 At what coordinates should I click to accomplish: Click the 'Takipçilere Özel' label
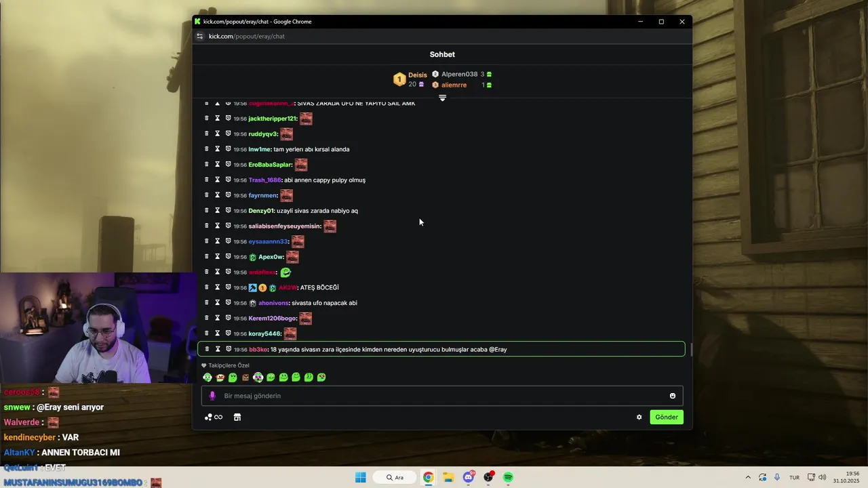click(x=229, y=365)
